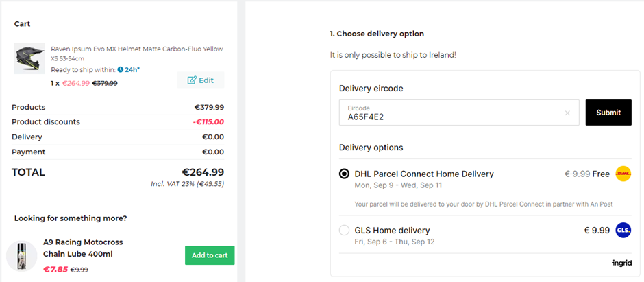The image size is (644, 282).
Task: Select DHL Parcel Connect radio button
Action: pyautogui.click(x=345, y=174)
